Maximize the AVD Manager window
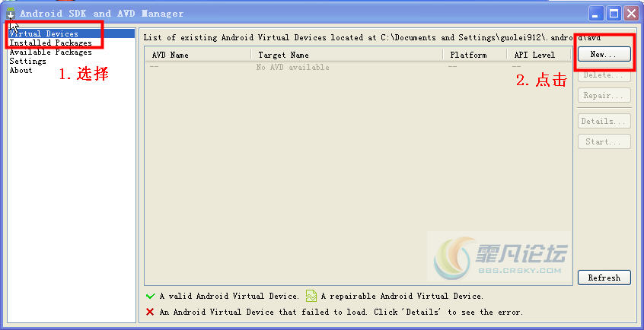The image size is (644, 330). 614,14
